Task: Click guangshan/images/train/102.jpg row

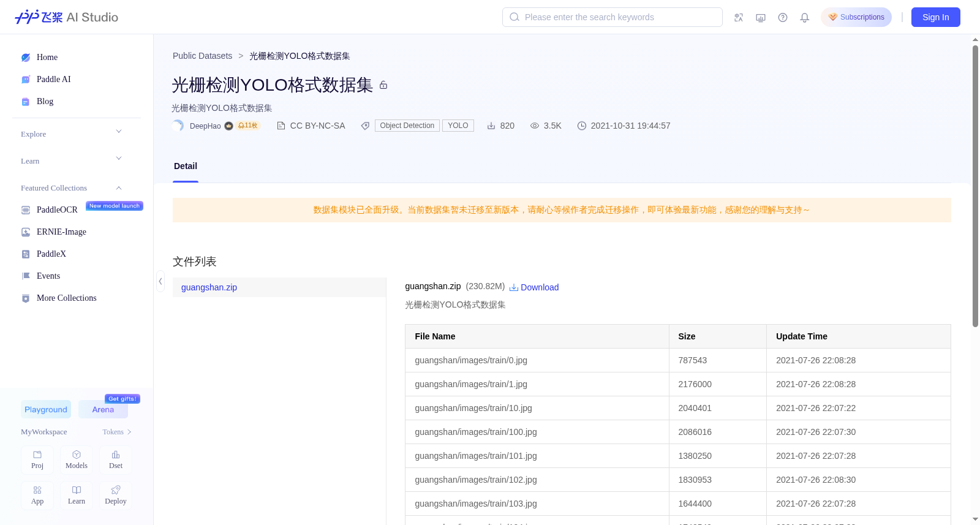Action: pyautogui.click(x=678, y=480)
